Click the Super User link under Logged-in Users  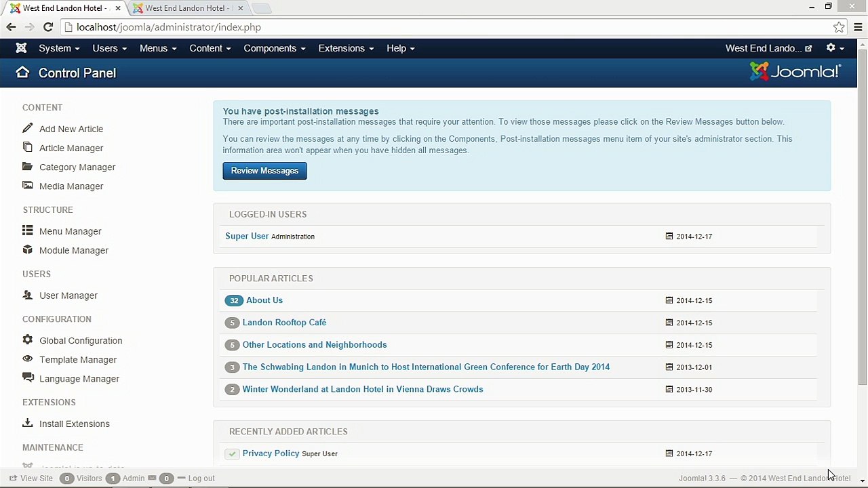click(247, 236)
